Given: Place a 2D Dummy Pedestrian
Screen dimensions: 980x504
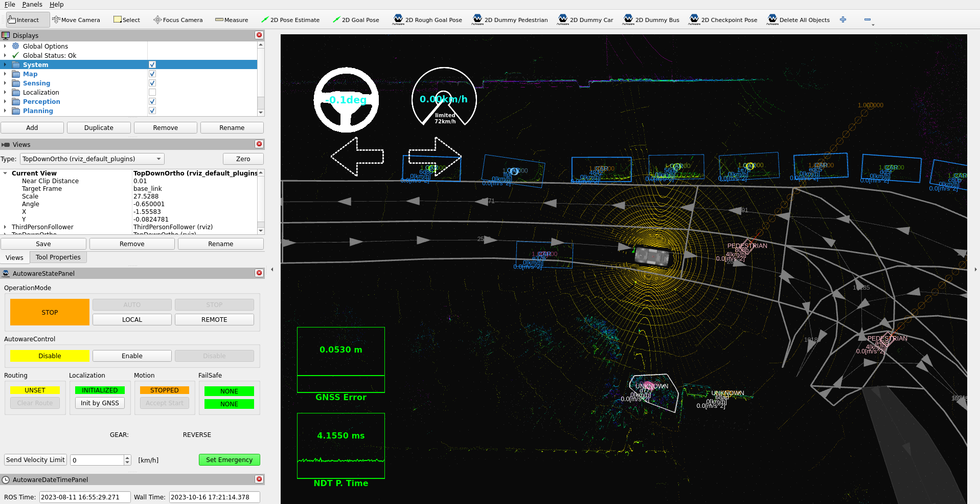Looking at the screenshot, I should click(x=510, y=20).
